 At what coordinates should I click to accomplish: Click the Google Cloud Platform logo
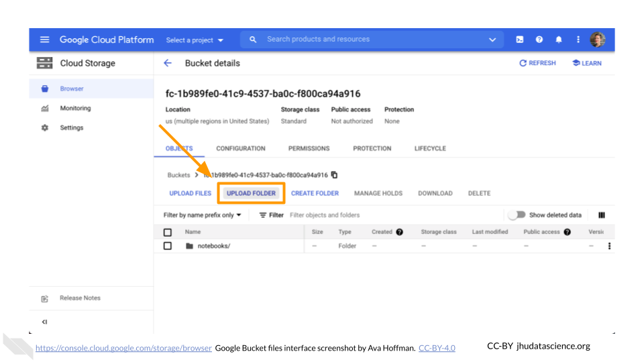coord(107,40)
